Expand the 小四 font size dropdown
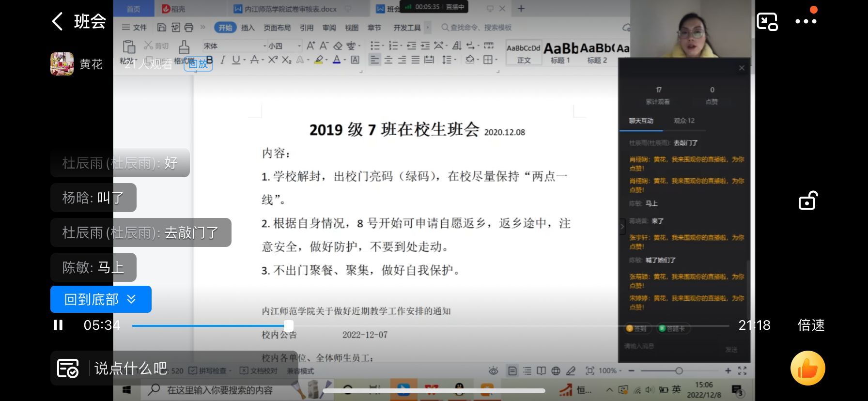The height and width of the screenshot is (401, 868). click(x=299, y=46)
